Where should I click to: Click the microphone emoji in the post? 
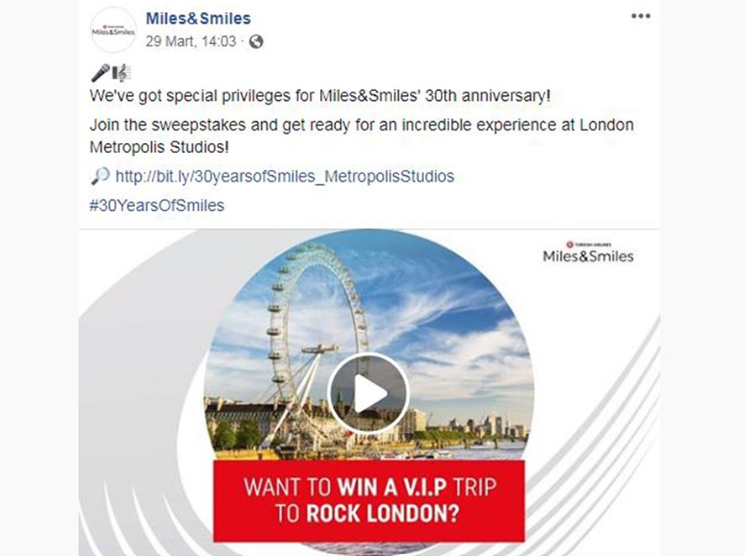(x=100, y=73)
